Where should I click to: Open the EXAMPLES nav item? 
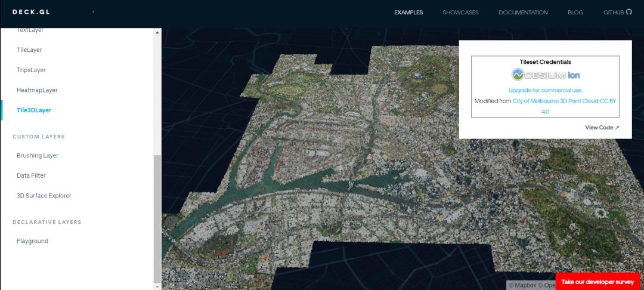(408, 13)
